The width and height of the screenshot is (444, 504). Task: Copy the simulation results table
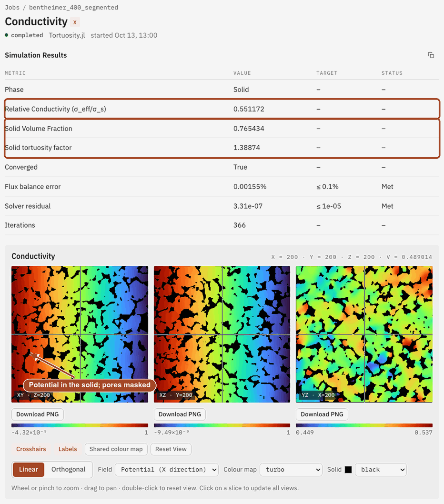431,55
